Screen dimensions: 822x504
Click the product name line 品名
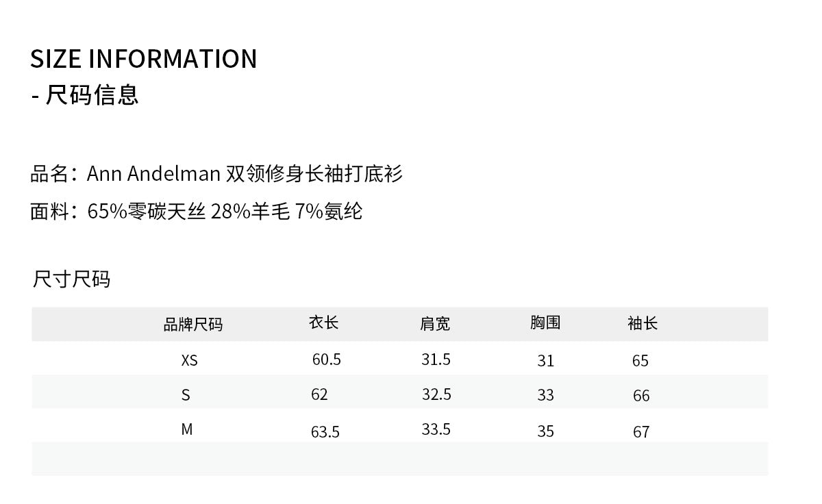coord(216,174)
